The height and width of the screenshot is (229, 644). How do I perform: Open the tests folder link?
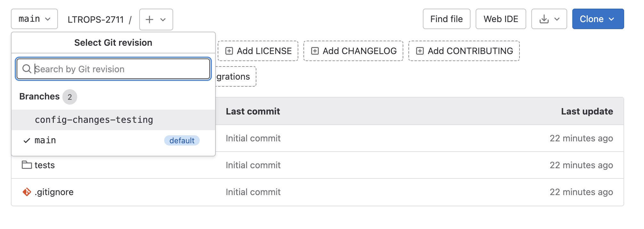click(45, 165)
